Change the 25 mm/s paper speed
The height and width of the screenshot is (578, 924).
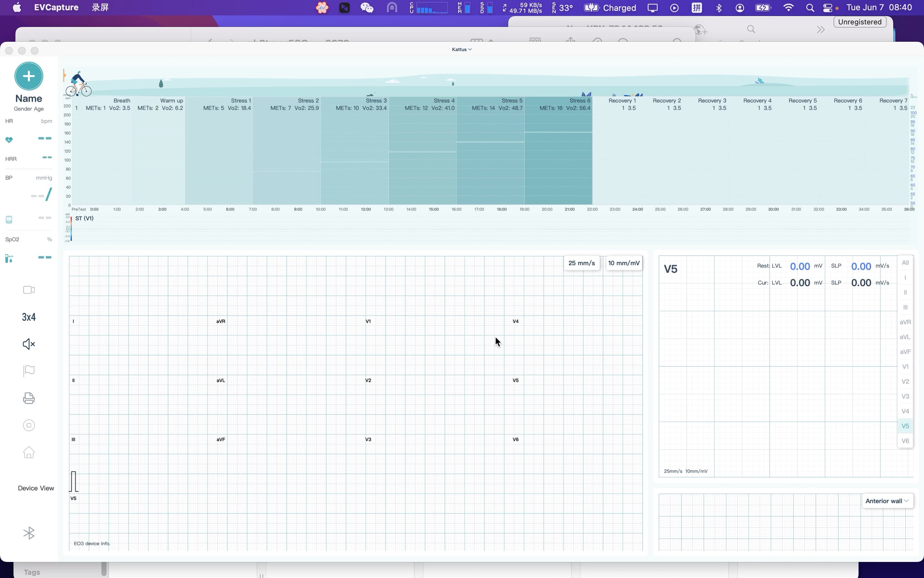(581, 263)
